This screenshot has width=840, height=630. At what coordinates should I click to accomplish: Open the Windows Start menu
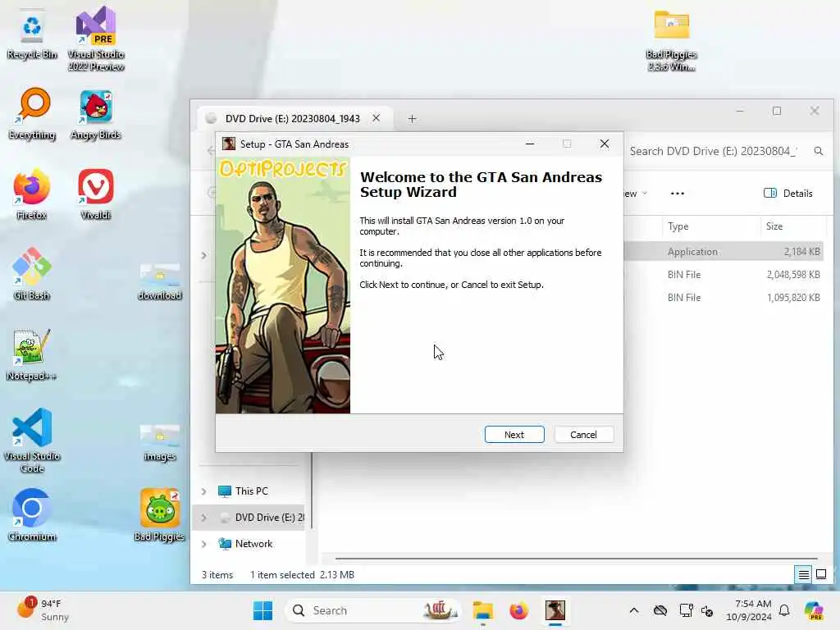click(262, 610)
